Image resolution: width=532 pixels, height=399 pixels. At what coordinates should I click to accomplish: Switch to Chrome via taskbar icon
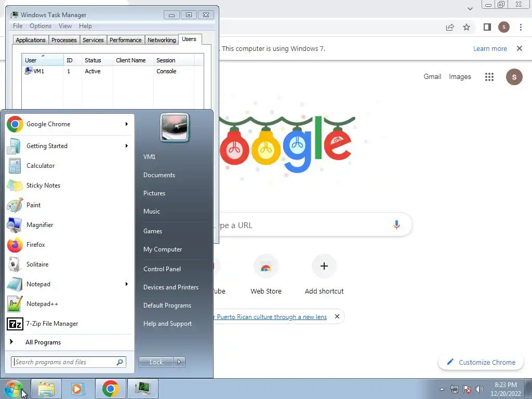tap(110, 389)
